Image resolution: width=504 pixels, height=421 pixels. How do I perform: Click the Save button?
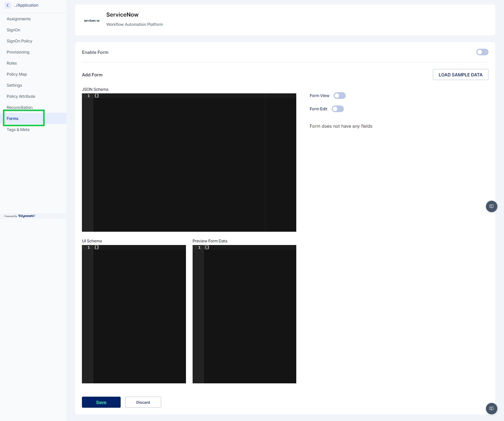pos(101,402)
